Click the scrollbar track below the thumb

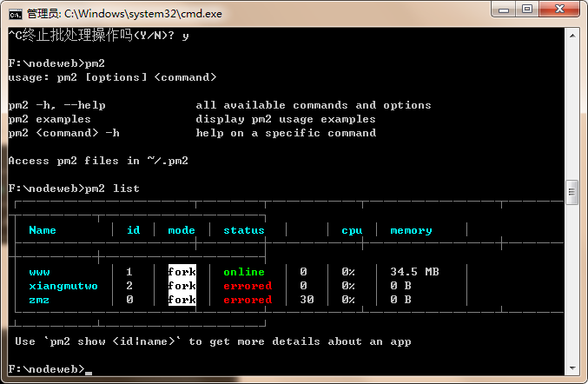[571, 287]
